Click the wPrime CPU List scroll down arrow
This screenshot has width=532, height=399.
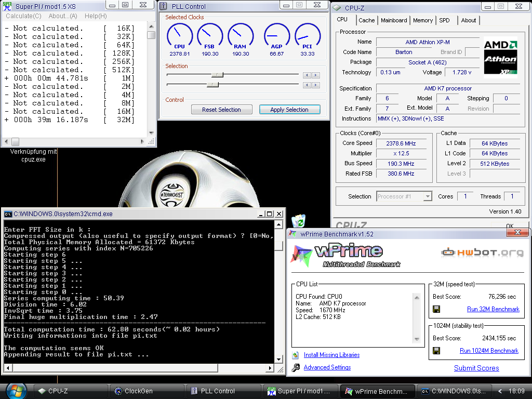(417, 339)
